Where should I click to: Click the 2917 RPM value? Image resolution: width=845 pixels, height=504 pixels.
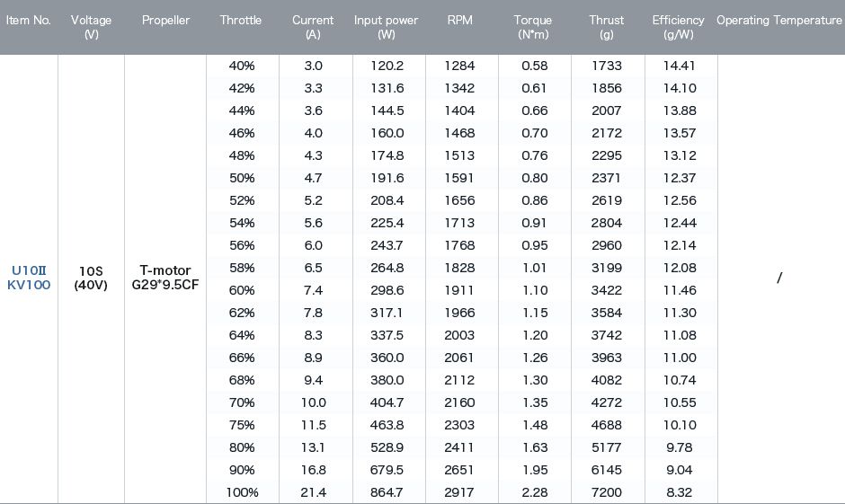(x=459, y=492)
